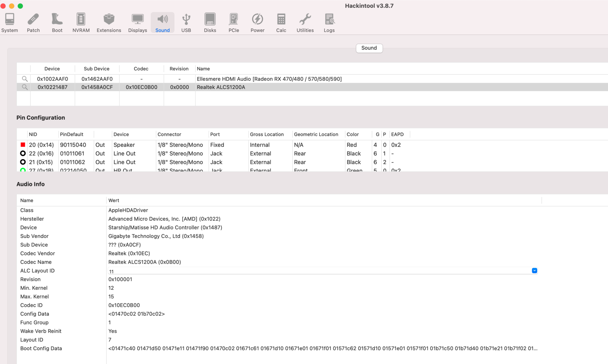Select the Sound tab button
This screenshot has height=364, width=608.
[369, 48]
